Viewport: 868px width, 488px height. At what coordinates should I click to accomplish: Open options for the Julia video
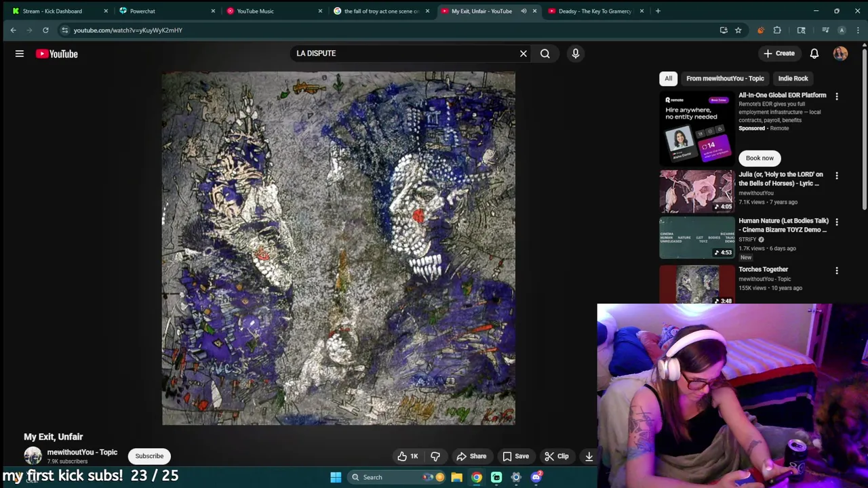837,176
